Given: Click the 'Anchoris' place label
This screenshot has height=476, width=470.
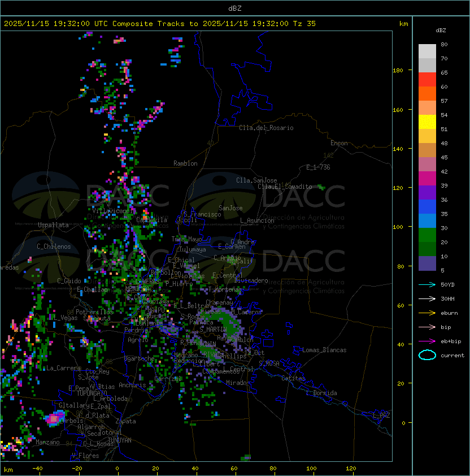Looking at the screenshot, I should pyautogui.click(x=132, y=385).
